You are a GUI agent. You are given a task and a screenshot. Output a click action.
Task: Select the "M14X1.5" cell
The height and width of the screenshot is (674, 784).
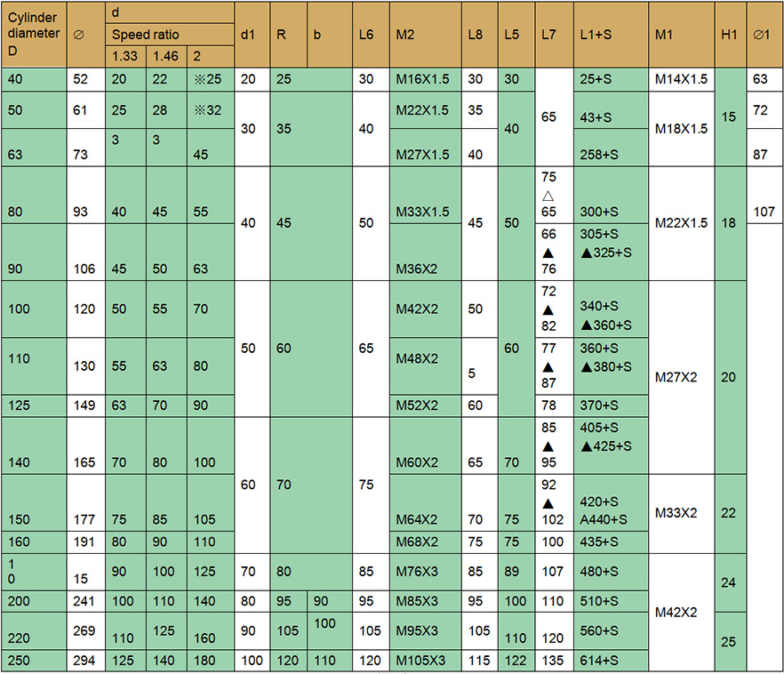pyautogui.click(x=682, y=79)
